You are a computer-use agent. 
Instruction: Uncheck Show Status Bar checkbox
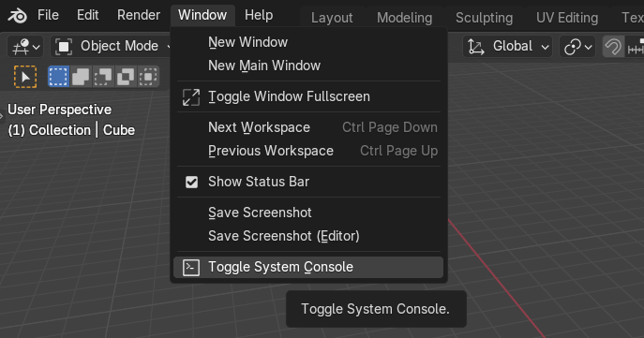click(x=191, y=182)
